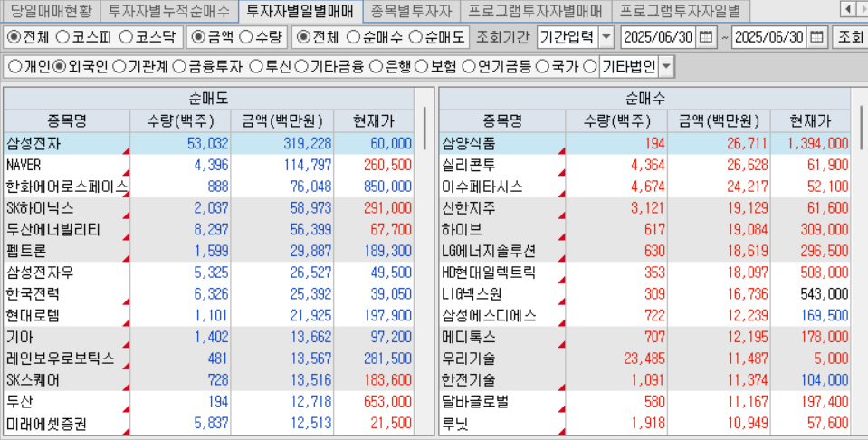Viewport: 868px width, 440px height.
Task: Select 삼성전자우 stock row
Action: coord(209,273)
